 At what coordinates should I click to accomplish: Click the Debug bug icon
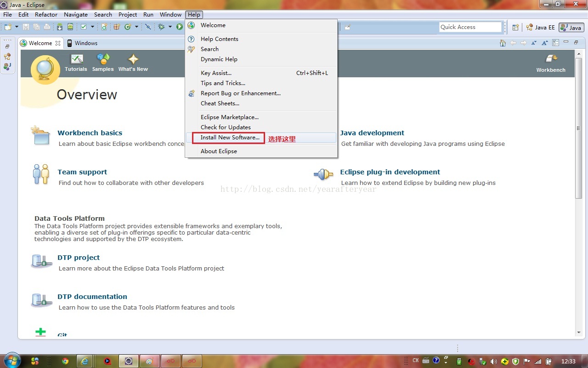161,27
